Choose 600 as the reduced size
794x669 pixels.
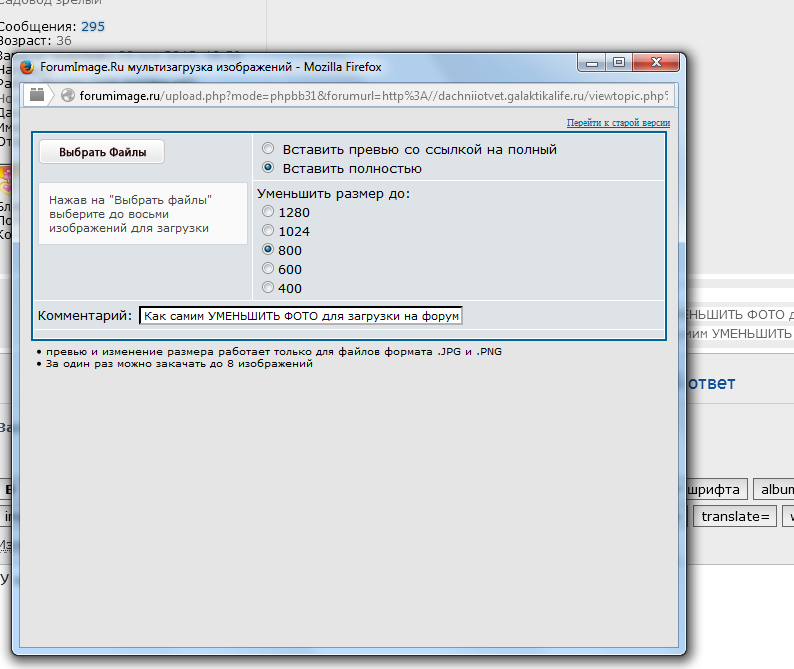pyautogui.click(x=267, y=269)
